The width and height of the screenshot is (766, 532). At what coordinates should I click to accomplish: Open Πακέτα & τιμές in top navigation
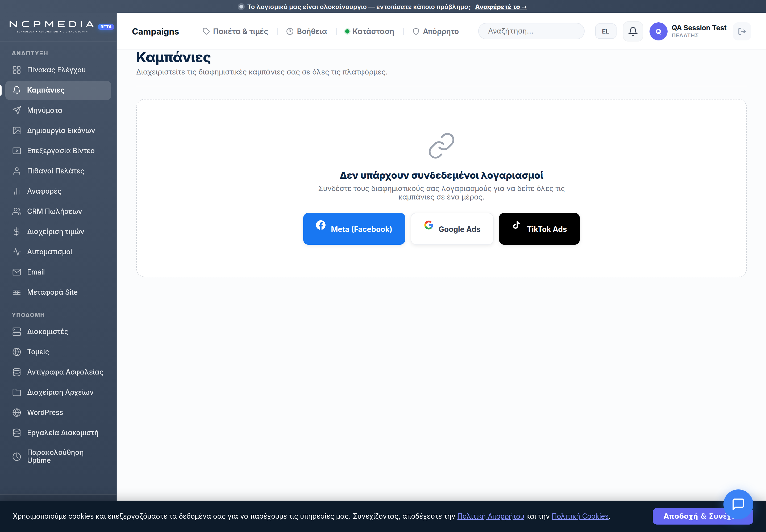pos(235,31)
